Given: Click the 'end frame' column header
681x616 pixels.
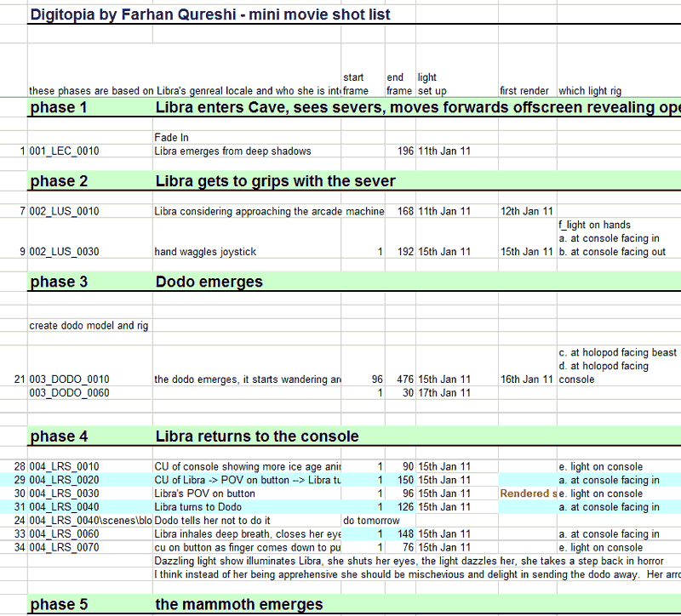Looking at the screenshot, I should (x=399, y=84).
